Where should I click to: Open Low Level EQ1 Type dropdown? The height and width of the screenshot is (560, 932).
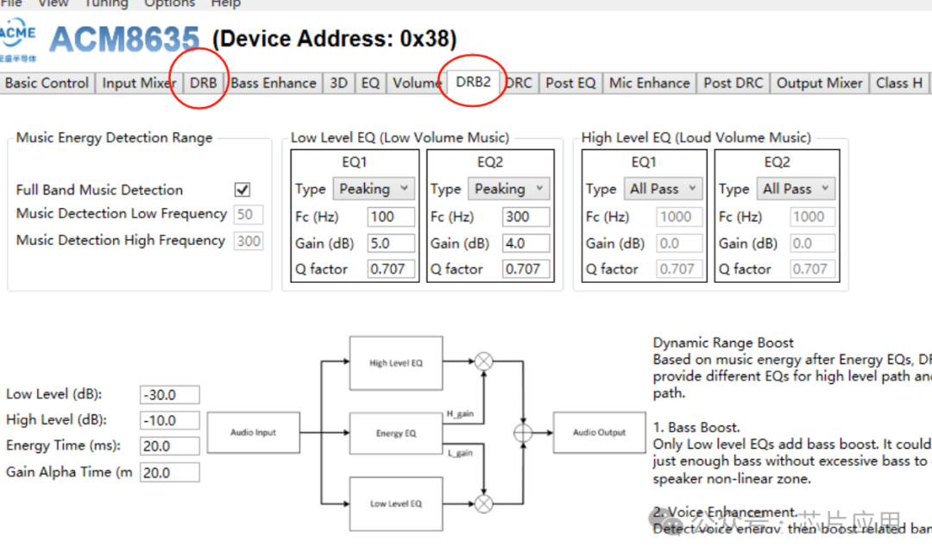pyautogui.click(x=374, y=189)
